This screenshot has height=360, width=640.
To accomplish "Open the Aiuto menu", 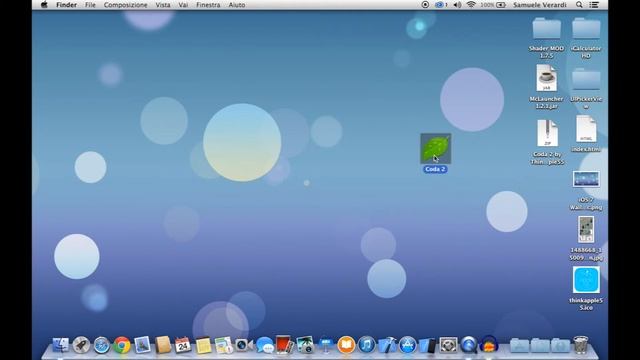I will [237, 5].
